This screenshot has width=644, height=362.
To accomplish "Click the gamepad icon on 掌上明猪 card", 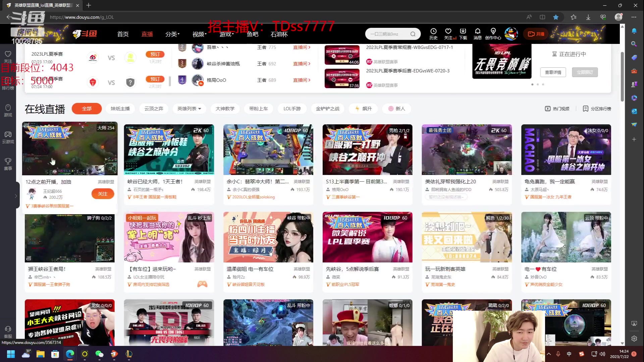I will tap(202, 284).
